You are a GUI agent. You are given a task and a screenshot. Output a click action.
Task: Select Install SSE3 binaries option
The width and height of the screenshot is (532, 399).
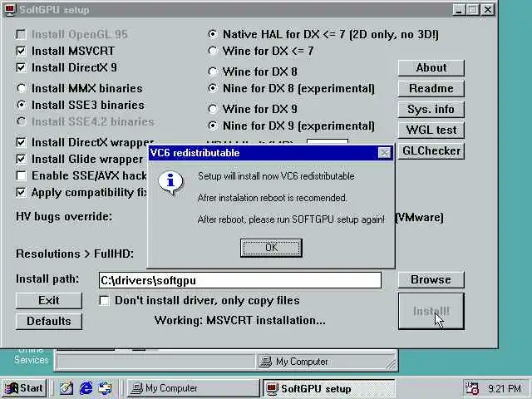(x=21, y=106)
